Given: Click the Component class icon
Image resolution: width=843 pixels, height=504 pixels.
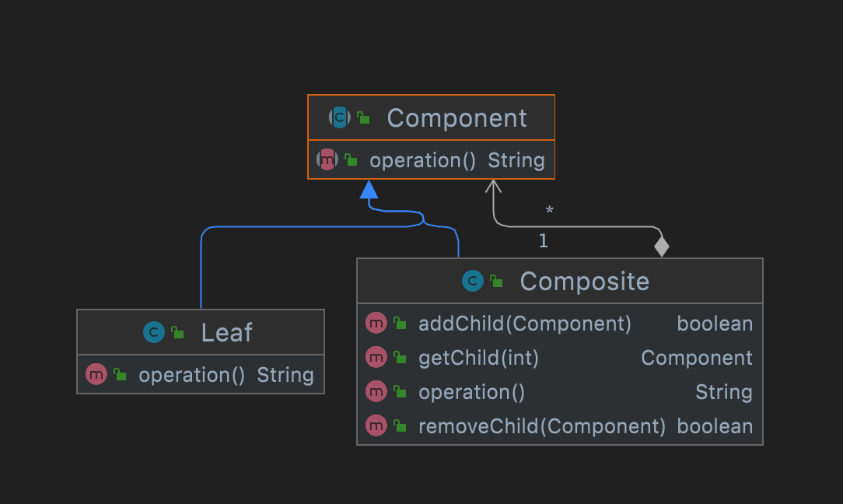Looking at the screenshot, I should coord(340,117).
